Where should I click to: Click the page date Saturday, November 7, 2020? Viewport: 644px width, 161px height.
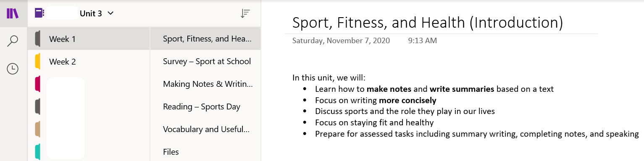(x=341, y=41)
